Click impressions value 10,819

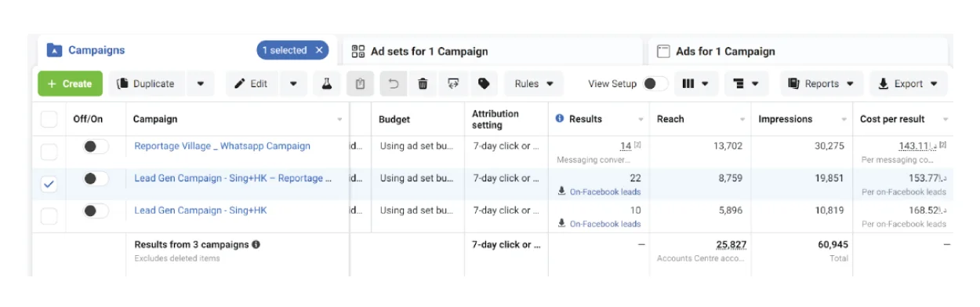click(830, 210)
